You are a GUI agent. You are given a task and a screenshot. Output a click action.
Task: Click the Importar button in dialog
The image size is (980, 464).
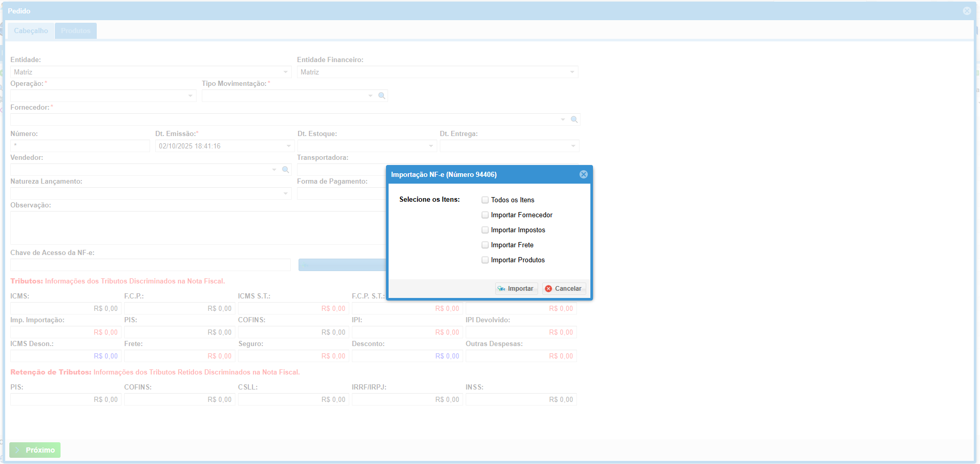516,289
